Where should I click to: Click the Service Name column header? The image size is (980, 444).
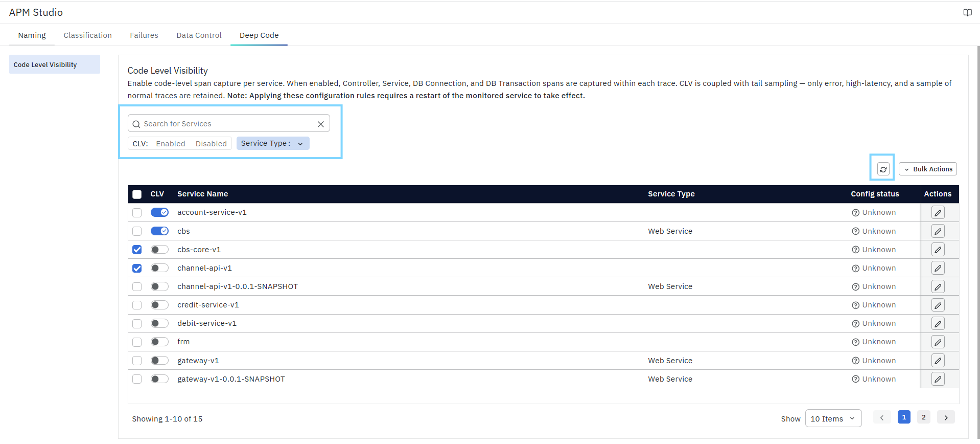point(202,194)
